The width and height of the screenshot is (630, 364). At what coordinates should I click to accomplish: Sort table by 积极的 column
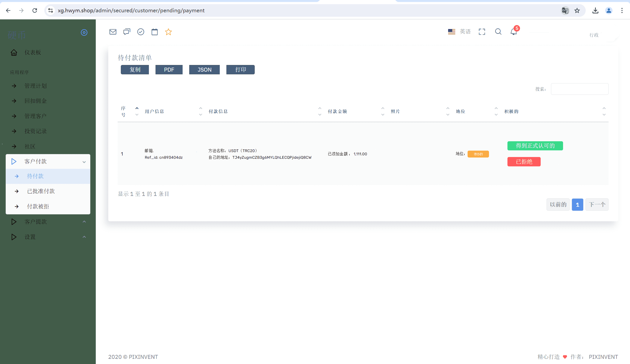pos(555,111)
